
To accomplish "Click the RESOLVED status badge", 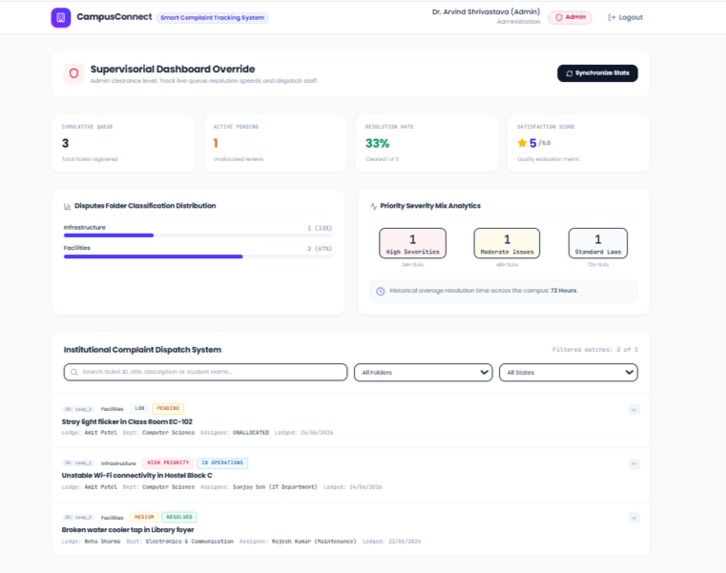I will tap(179, 517).
